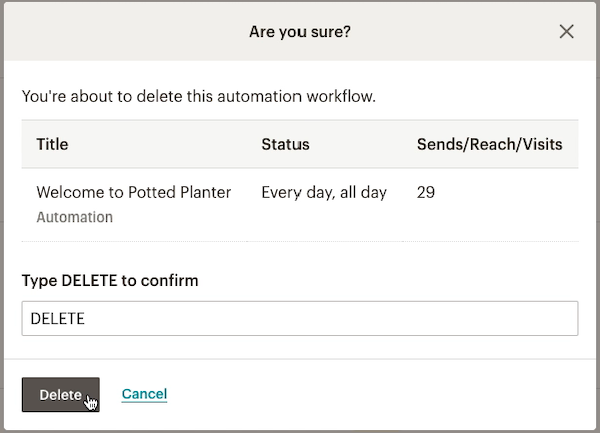Image resolution: width=600 pixels, height=433 pixels.
Task: Click the Status column header
Action: (285, 144)
